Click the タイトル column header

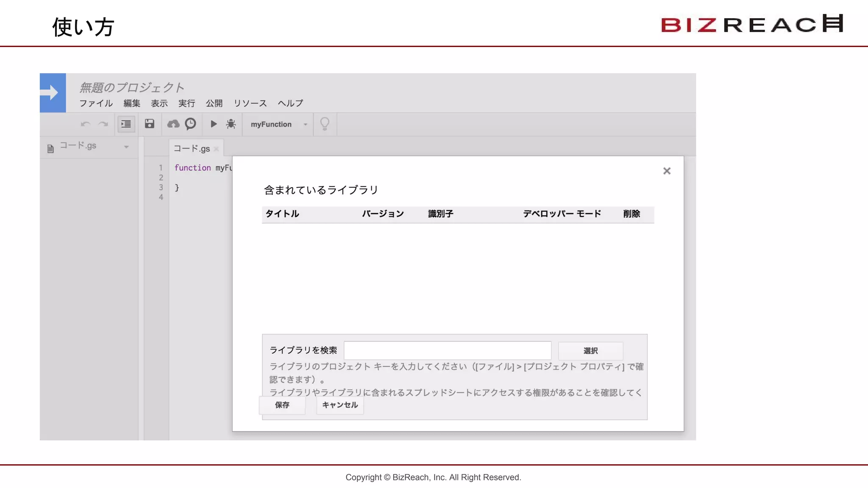282,214
